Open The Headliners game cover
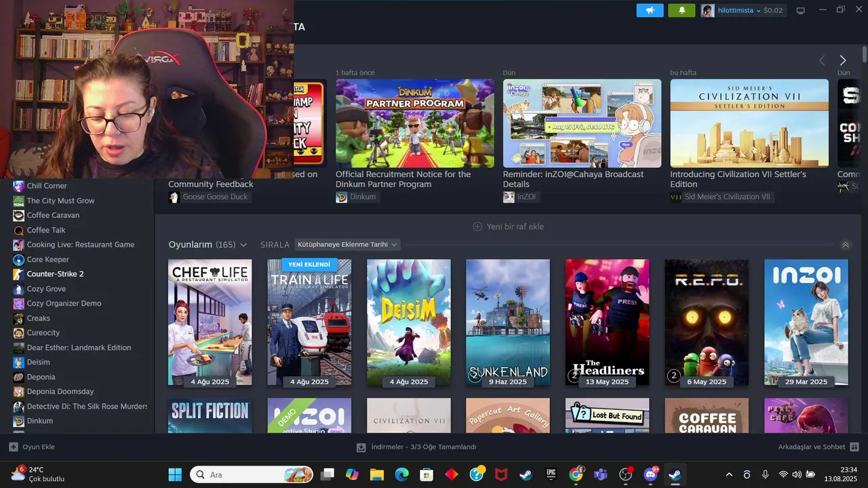 [607, 322]
